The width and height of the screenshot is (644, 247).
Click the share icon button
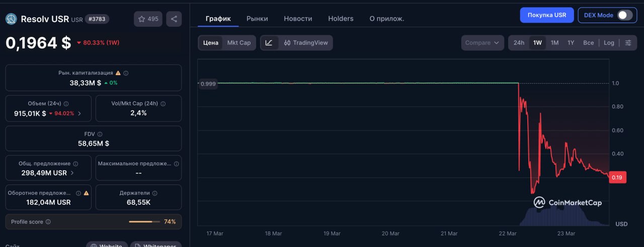point(174,19)
